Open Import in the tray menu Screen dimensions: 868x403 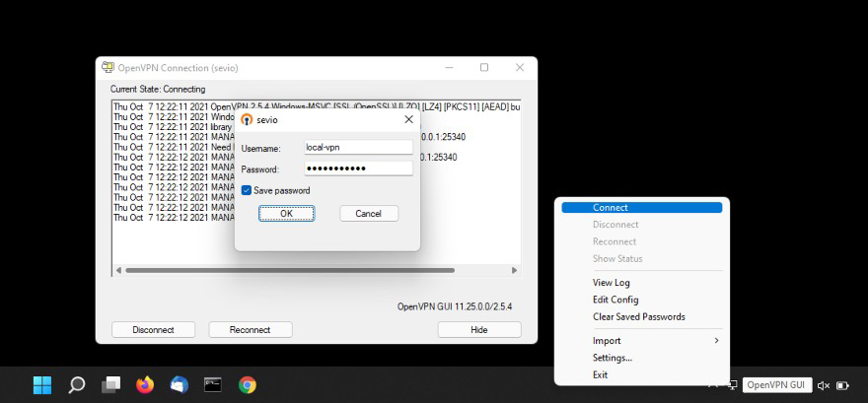coord(607,341)
